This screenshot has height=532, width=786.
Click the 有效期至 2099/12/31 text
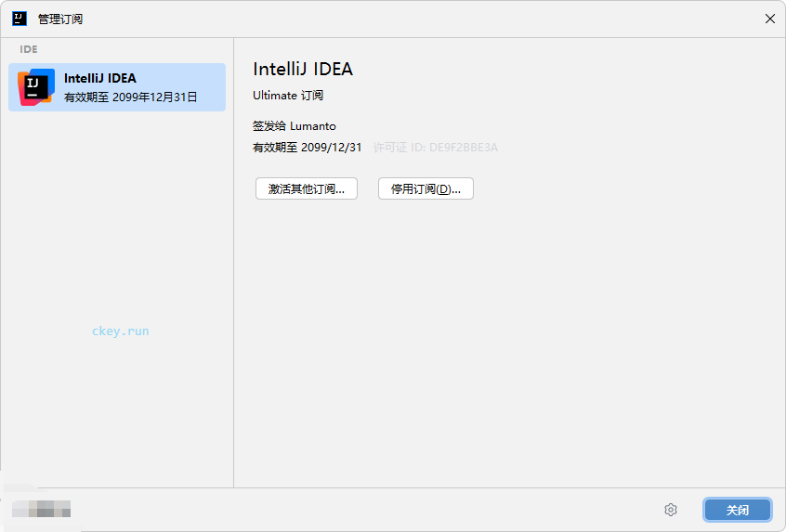(x=307, y=148)
